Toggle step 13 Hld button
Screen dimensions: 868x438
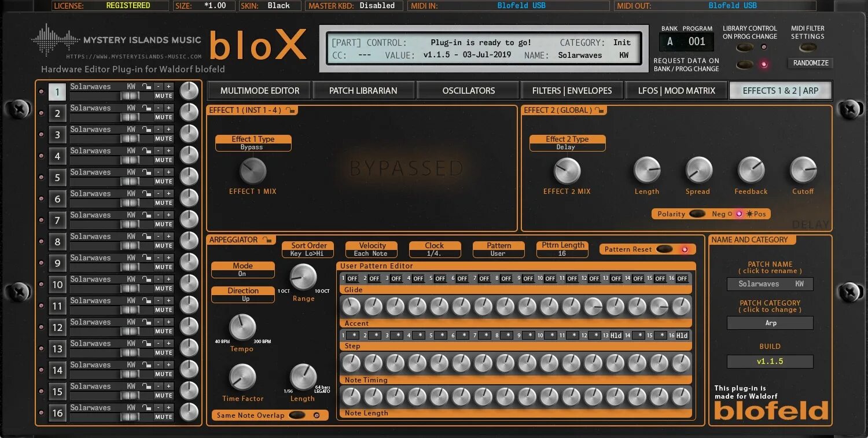click(x=616, y=336)
